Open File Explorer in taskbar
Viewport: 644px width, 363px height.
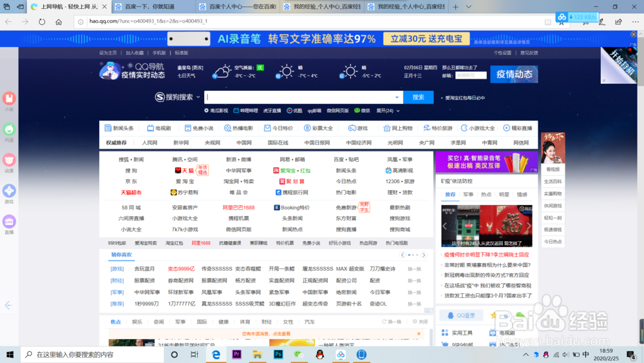[x=257, y=355]
